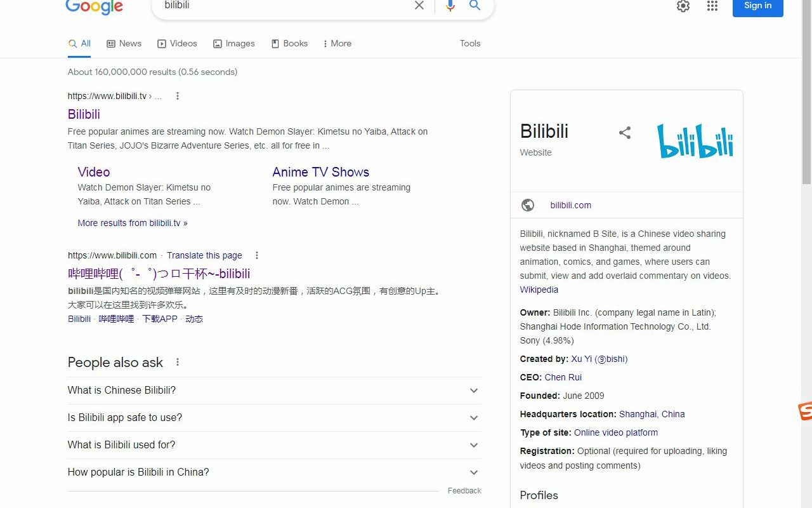The image size is (812, 508).
Task: Switch to the Images tab
Action: [x=234, y=44]
